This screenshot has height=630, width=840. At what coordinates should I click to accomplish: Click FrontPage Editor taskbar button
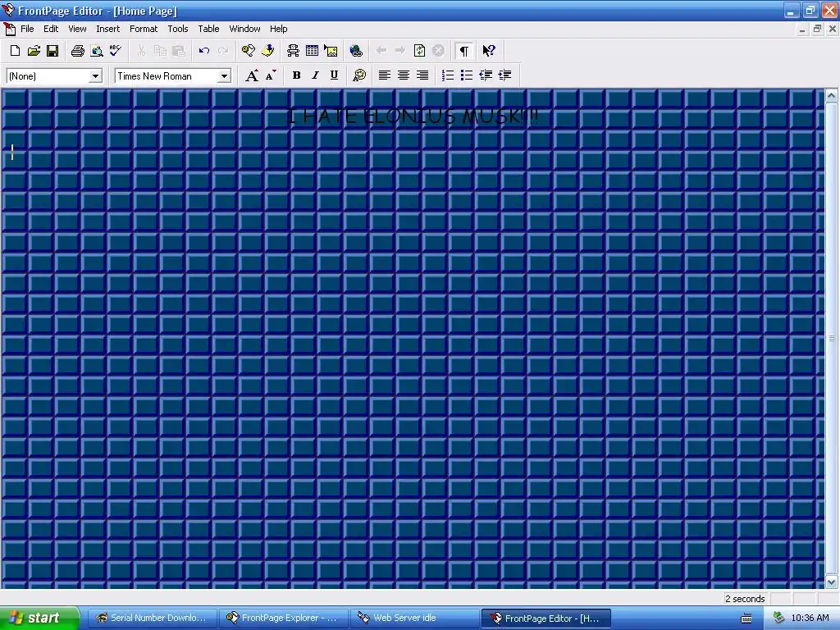(x=546, y=619)
